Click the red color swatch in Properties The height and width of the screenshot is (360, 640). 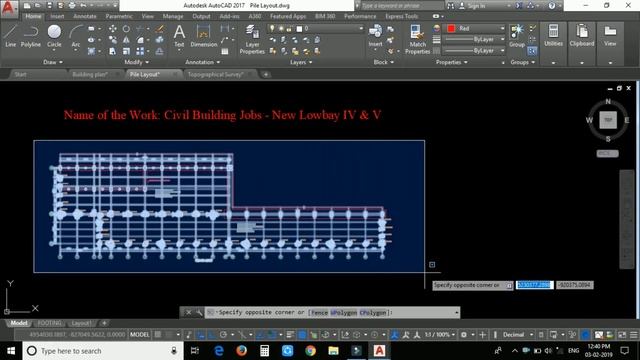(451, 29)
